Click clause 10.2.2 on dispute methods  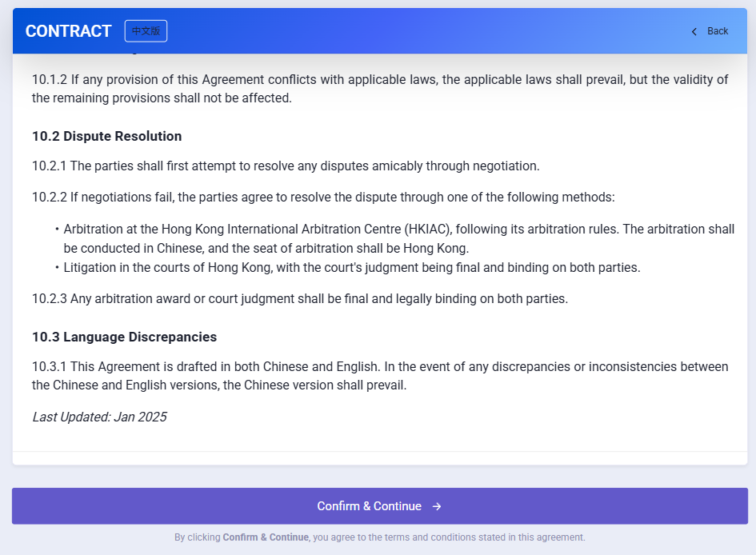tap(323, 197)
